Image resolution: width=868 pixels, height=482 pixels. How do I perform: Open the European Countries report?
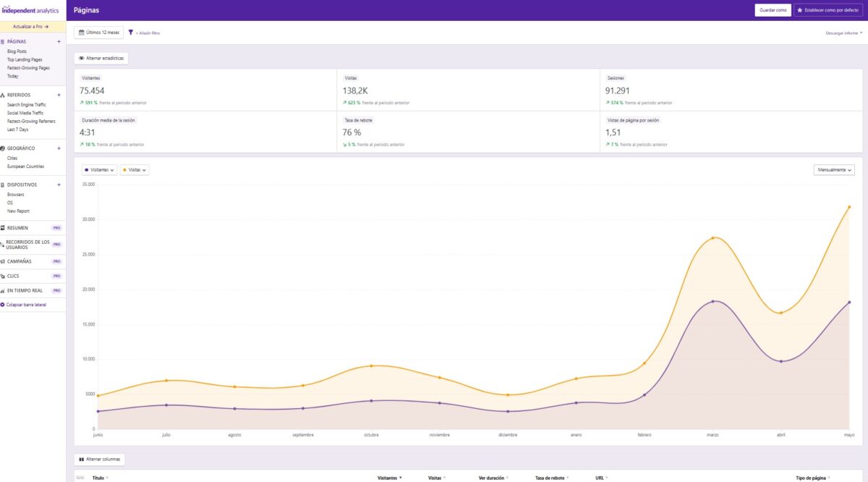(25, 166)
